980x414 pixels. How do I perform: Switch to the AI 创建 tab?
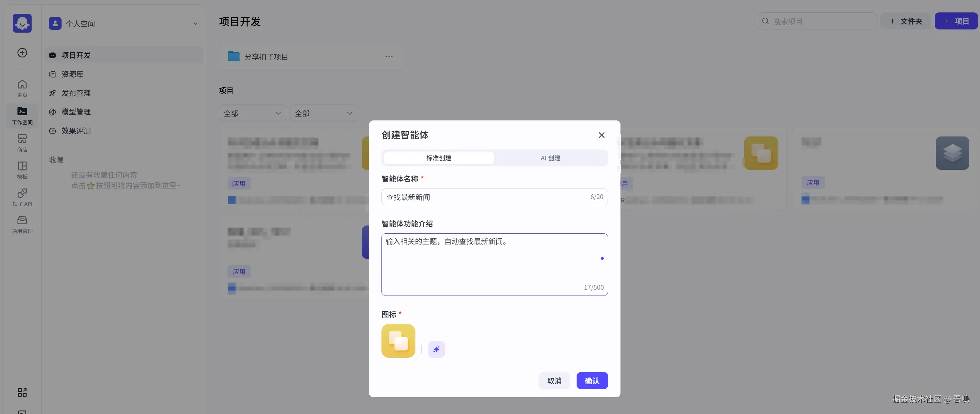(x=550, y=158)
